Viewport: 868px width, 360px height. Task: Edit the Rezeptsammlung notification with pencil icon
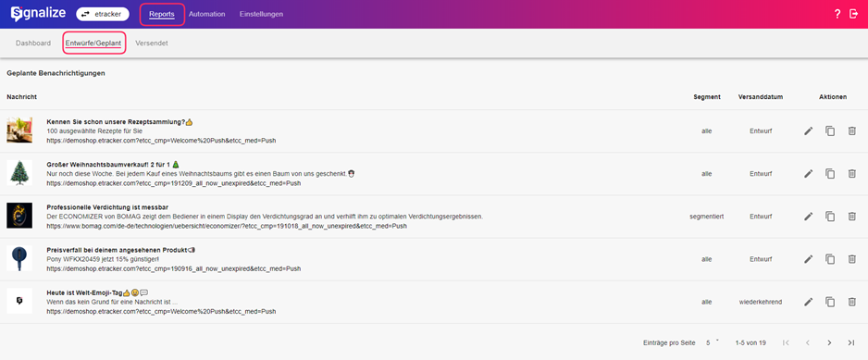point(808,131)
